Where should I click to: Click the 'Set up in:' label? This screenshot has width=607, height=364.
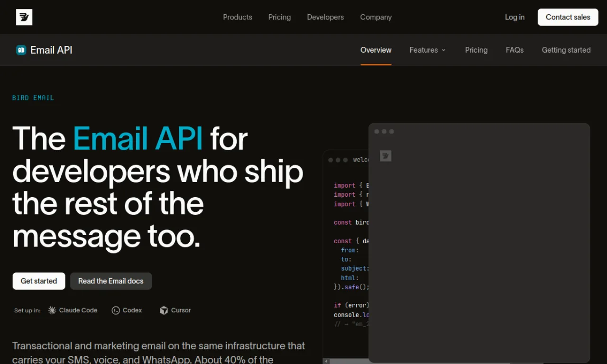click(28, 310)
